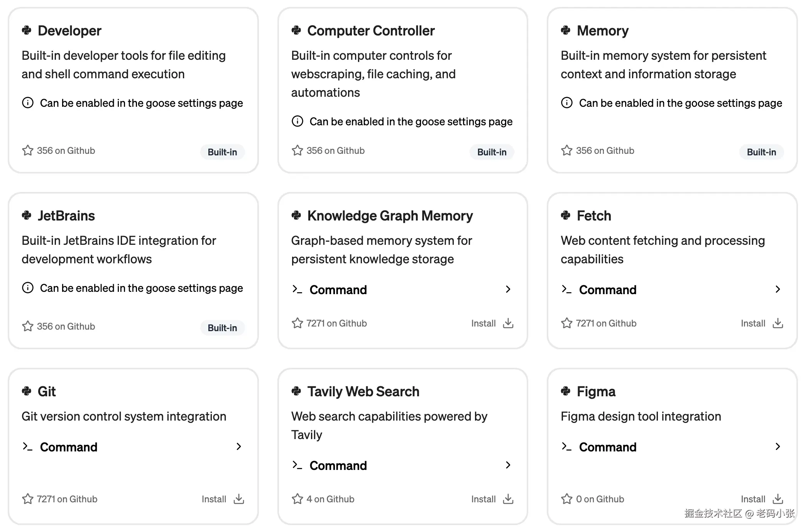Click the info icon on Computer Controller card
The height and width of the screenshot is (532, 808).
pos(297,121)
